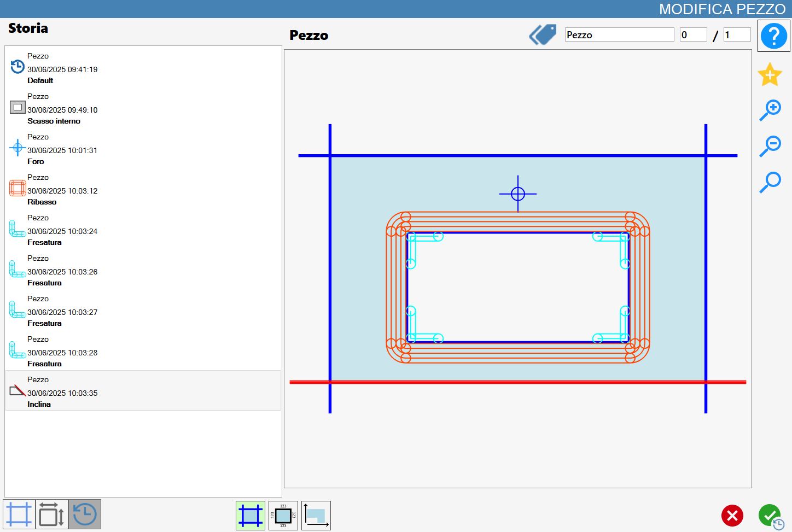Show dimensions with the 123 square icon
Viewport: 792px width, 532px height.
click(283, 516)
